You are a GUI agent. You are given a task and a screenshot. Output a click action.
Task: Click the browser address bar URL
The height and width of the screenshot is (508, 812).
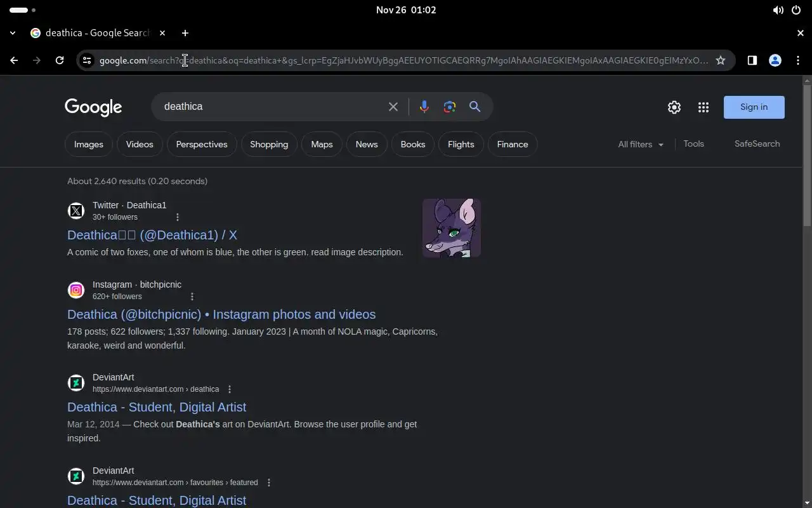[x=403, y=60]
